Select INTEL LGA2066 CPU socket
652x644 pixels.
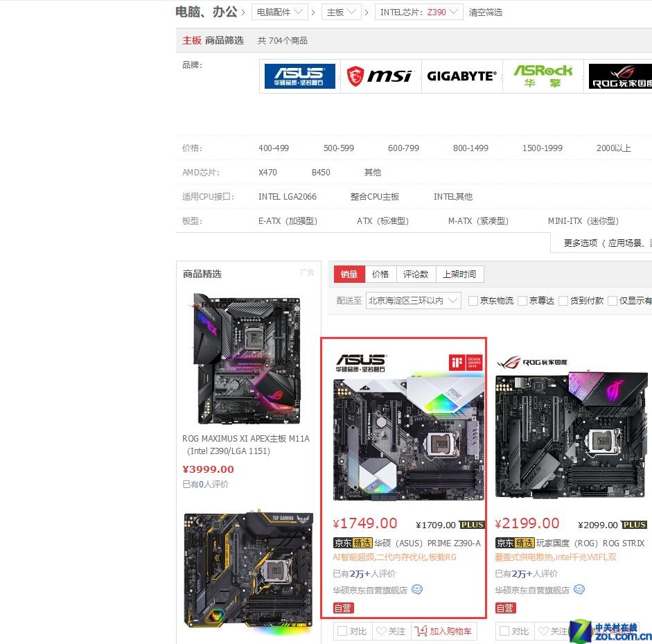(288, 196)
